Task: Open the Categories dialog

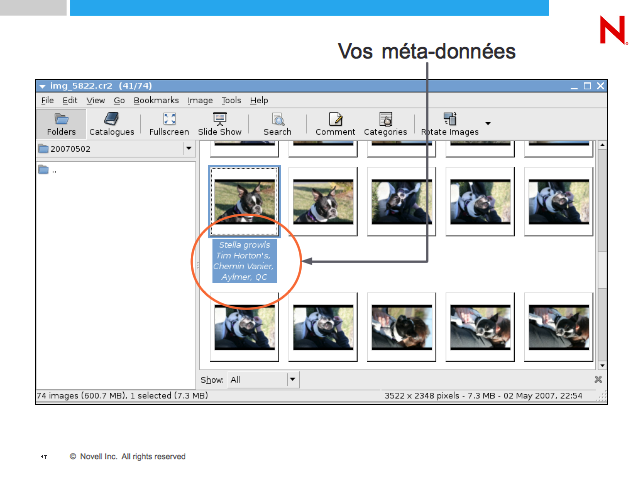Action: point(385,123)
